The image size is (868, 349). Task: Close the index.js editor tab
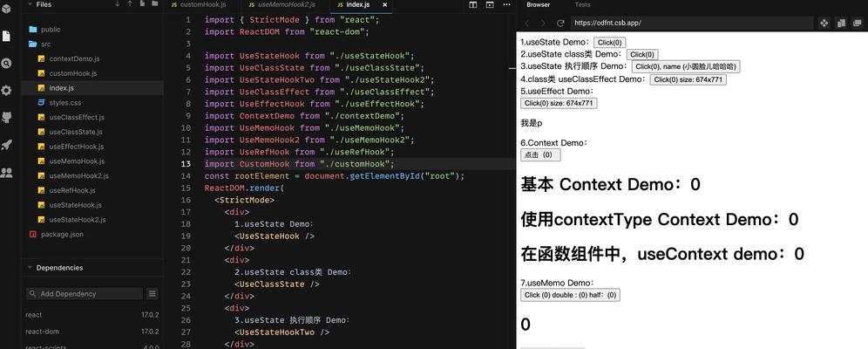click(384, 4)
